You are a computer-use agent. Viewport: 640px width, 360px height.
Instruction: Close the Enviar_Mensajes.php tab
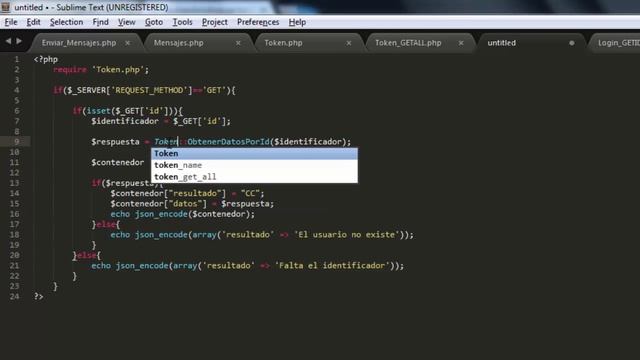(x=128, y=43)
